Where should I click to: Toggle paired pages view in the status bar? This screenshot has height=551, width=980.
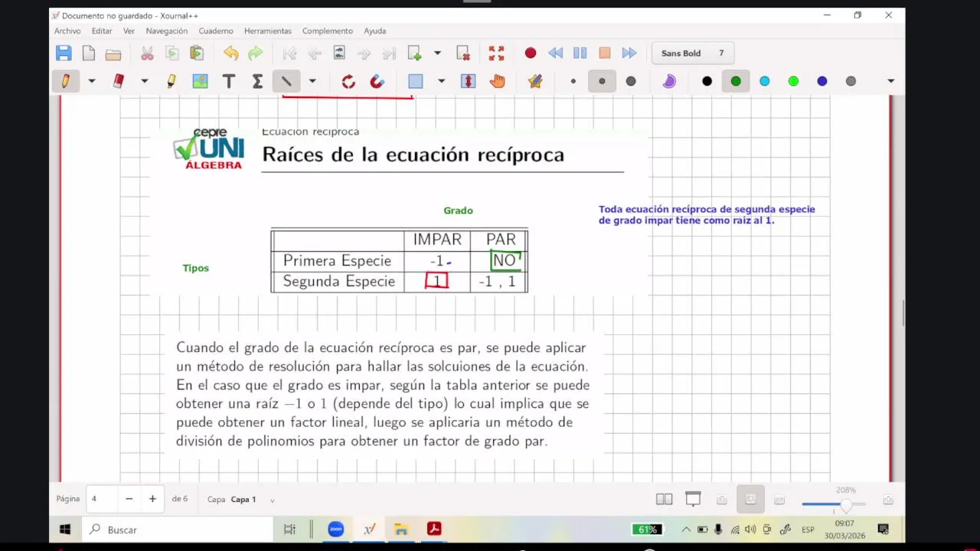664,500
